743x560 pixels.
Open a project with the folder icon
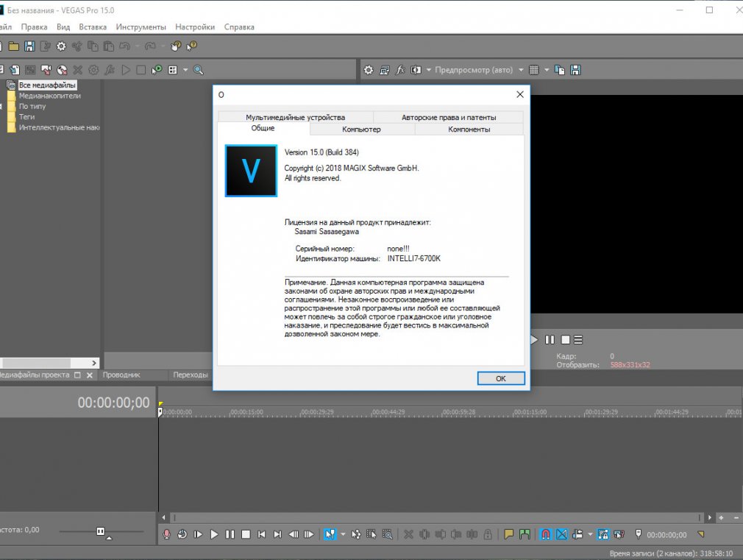coord(14,46)
